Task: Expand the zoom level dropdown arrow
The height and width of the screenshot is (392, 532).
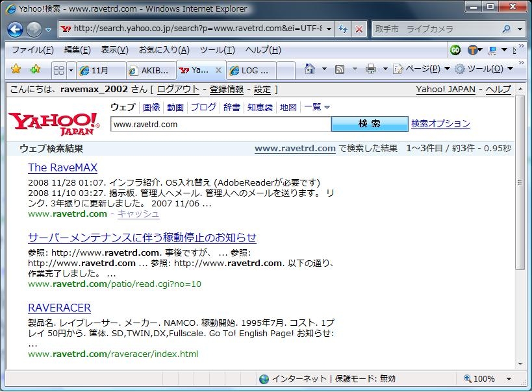Action: click(x=509, y=379)
